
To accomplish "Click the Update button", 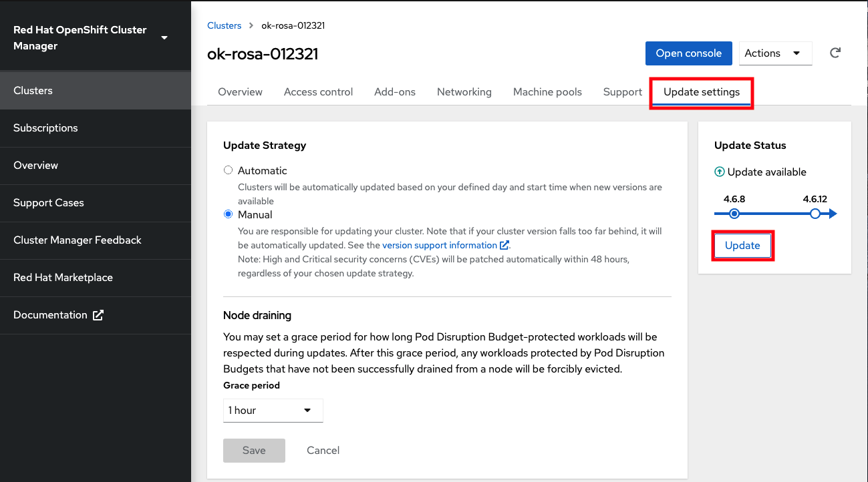I will point(742,246).
